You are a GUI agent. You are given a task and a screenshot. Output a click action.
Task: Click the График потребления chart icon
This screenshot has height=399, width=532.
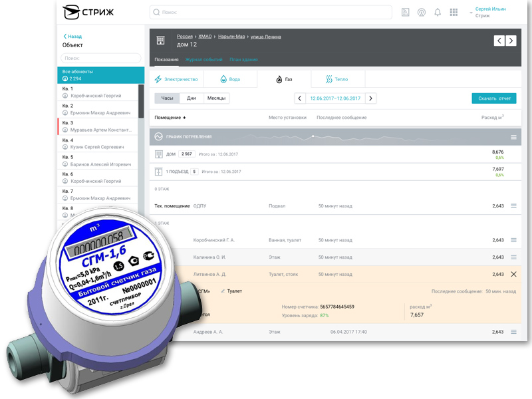click(158, 136)
